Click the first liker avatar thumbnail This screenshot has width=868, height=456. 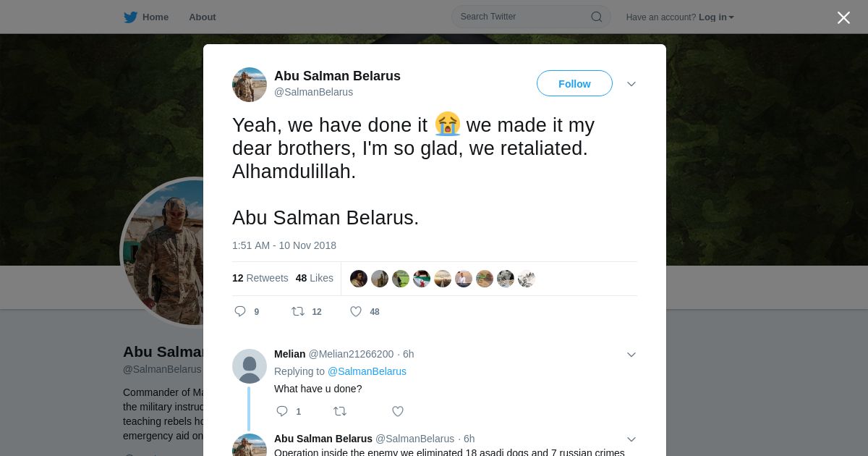[359, 279]
